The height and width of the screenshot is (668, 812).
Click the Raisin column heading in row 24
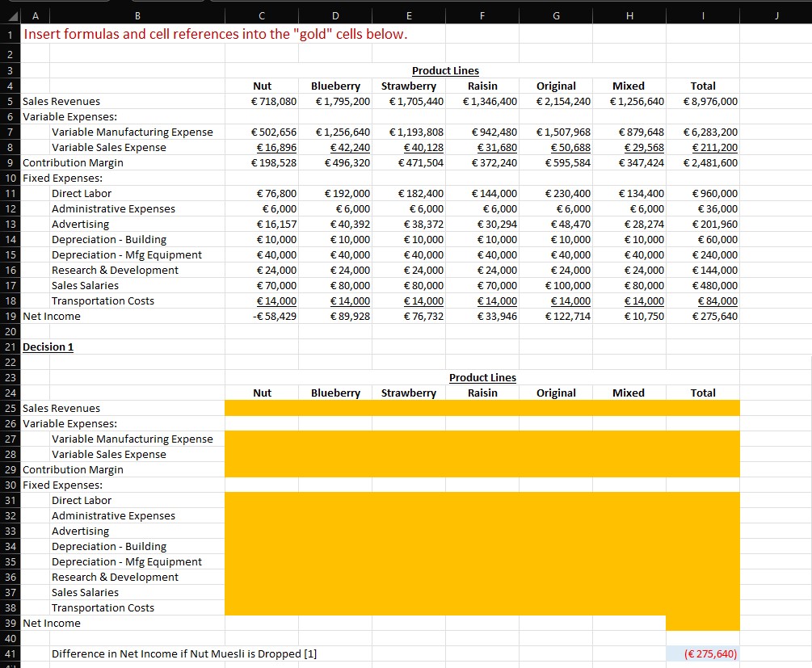pos(482,393)
